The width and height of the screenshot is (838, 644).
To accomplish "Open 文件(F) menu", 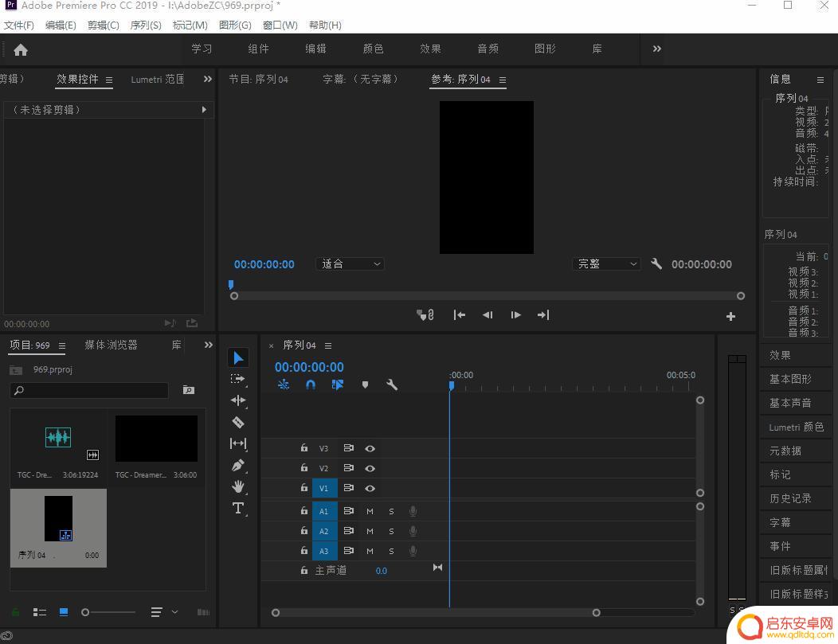I will (18, 25).
